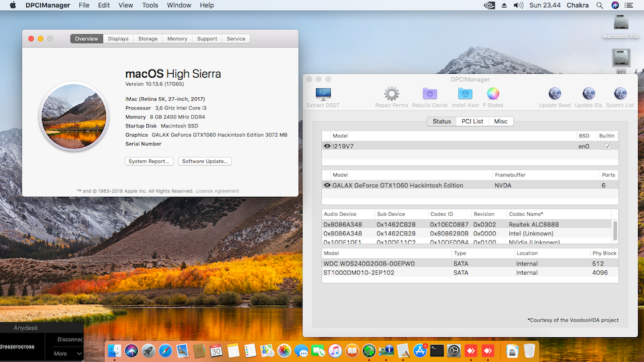Screen dimensions: 644x362
Task: Open Messages icon in the dock
Action: click(301, 351)
